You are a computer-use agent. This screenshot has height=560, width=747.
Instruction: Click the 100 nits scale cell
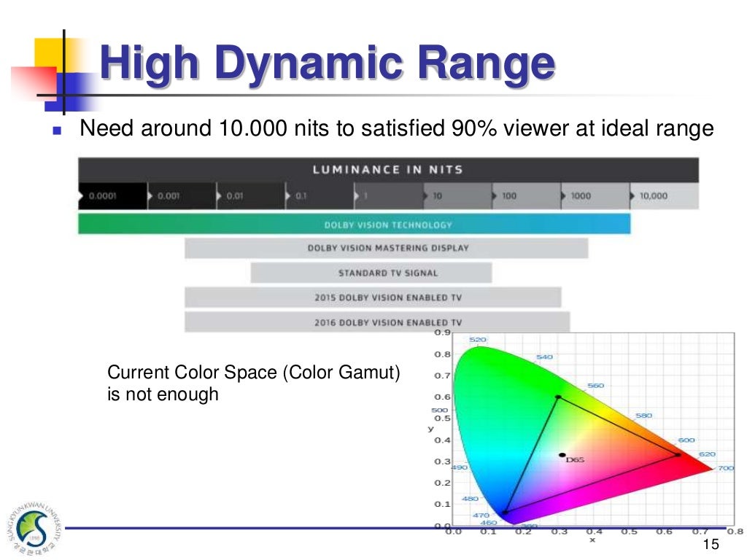(527, 195)
